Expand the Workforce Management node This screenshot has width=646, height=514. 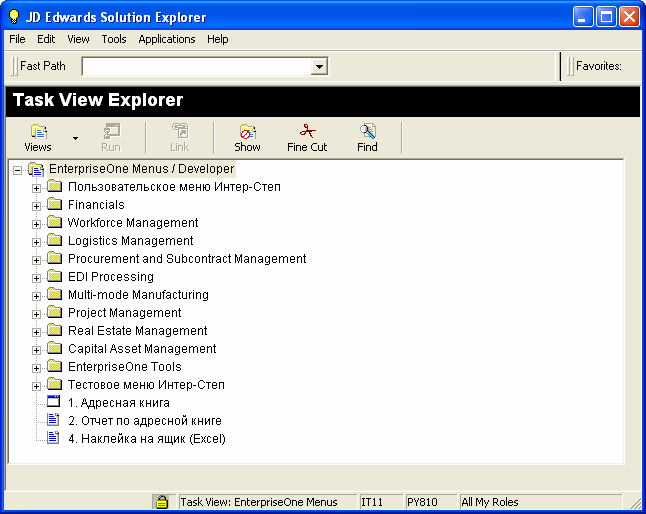pyautogui.click(x=36, y=224)
